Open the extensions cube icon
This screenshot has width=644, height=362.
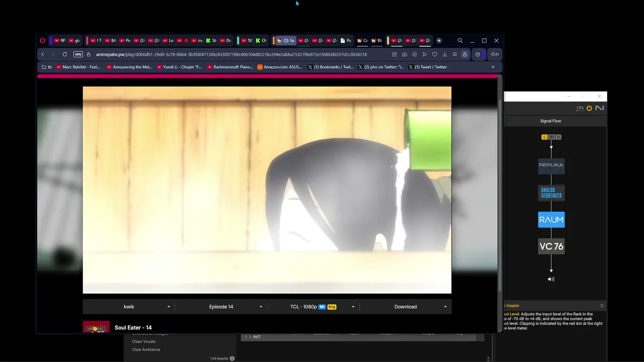(477, 54)
